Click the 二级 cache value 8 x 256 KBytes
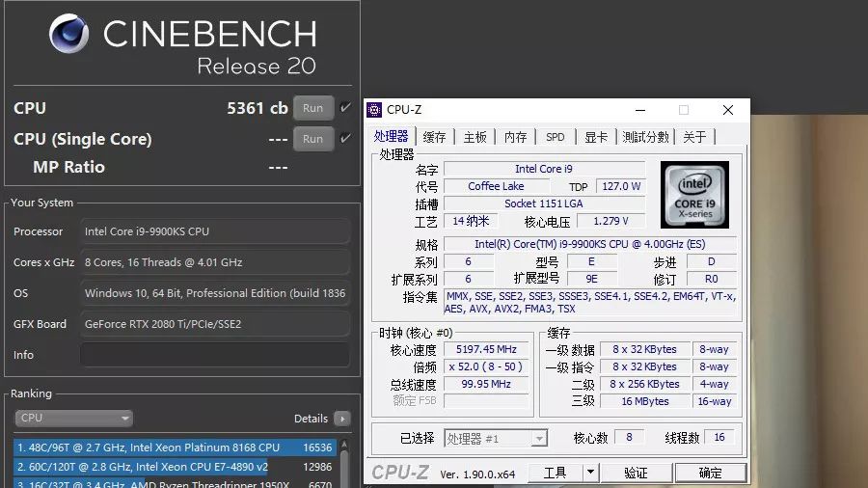Image resolution: width=868 pixels, height=488 pixels. coord(645,384)
